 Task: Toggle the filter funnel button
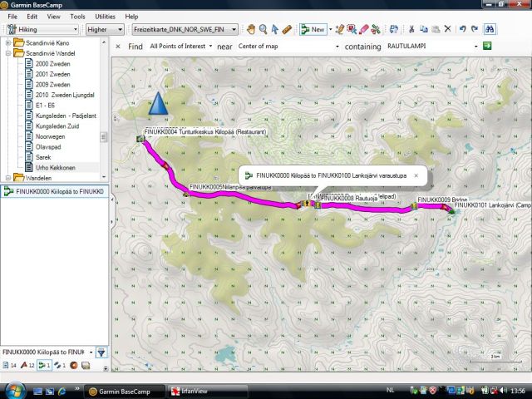(x=101, y=352)
